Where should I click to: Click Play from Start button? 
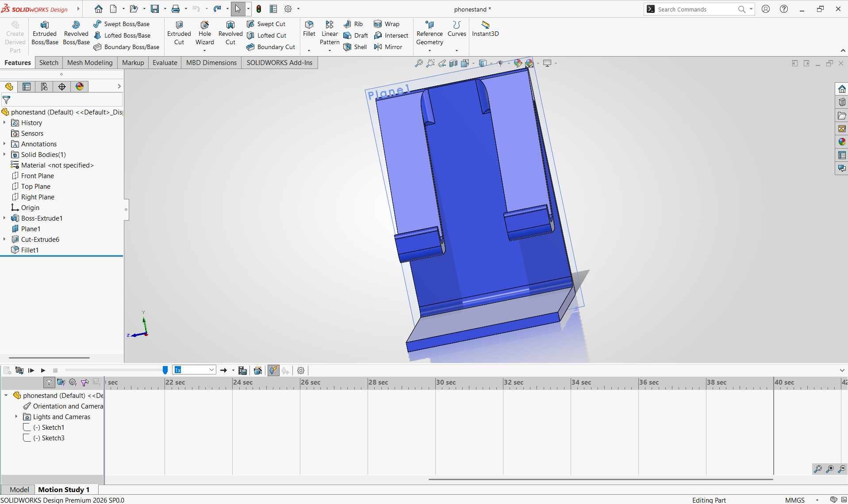(31, 370)
